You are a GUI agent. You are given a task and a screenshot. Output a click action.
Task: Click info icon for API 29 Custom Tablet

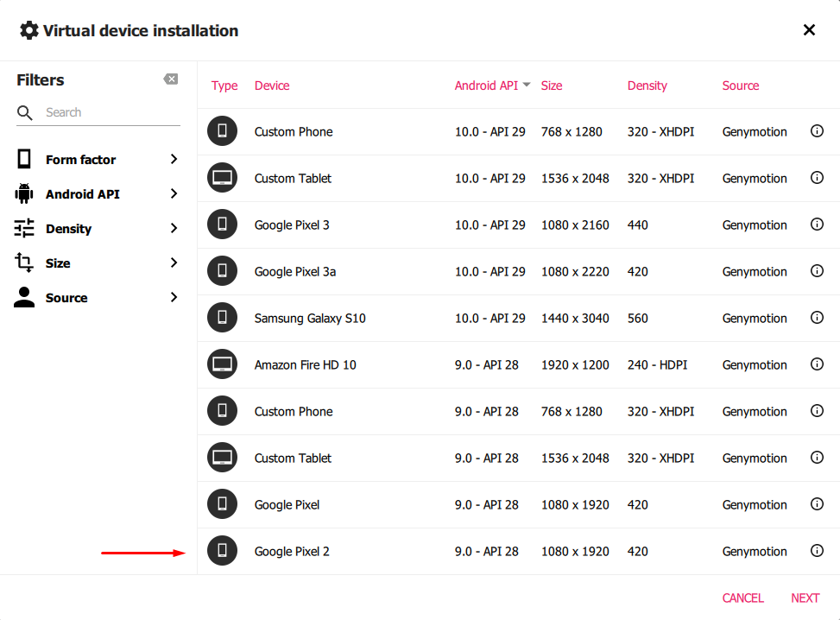(x=817, y=178)
